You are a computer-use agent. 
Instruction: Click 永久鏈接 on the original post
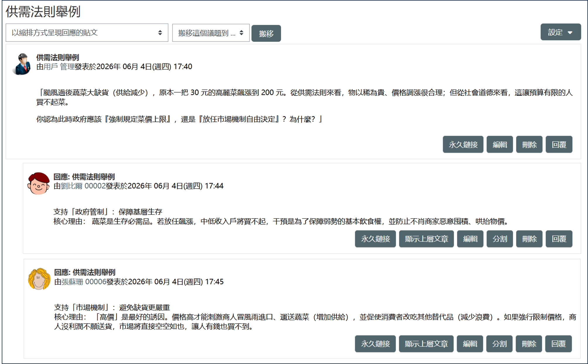(x=463, y=144)
